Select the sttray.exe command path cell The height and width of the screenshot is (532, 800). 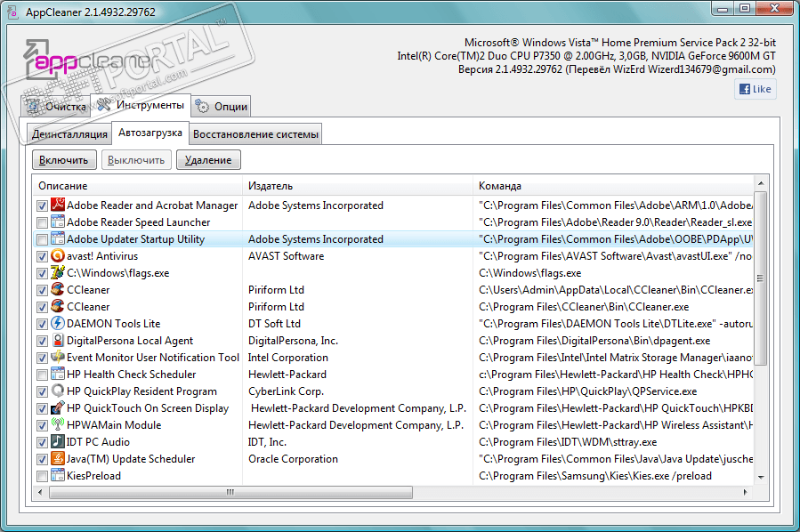pos(568,442)
